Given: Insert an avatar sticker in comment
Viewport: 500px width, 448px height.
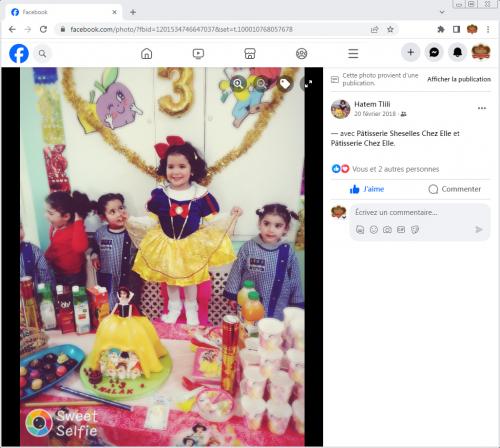Looking at the screenshot, I should click(x=360, y=230).
